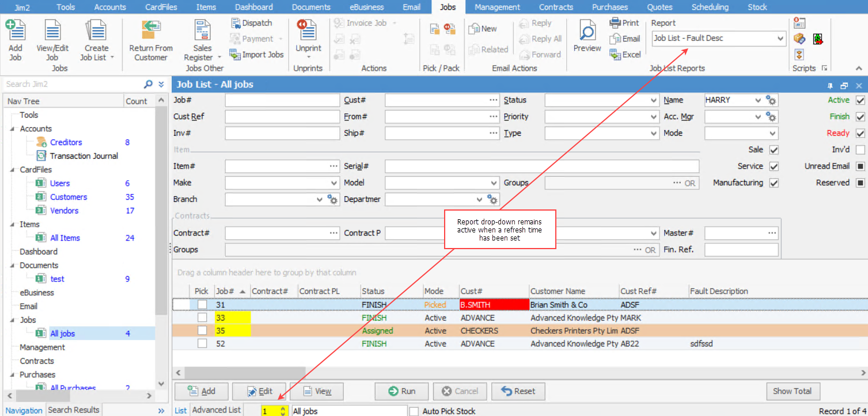Image resolution: width=868 pixels, height=416 pixels.
Task: Enable the Auto Pick Stock checkbox
Action: [414, 411]
